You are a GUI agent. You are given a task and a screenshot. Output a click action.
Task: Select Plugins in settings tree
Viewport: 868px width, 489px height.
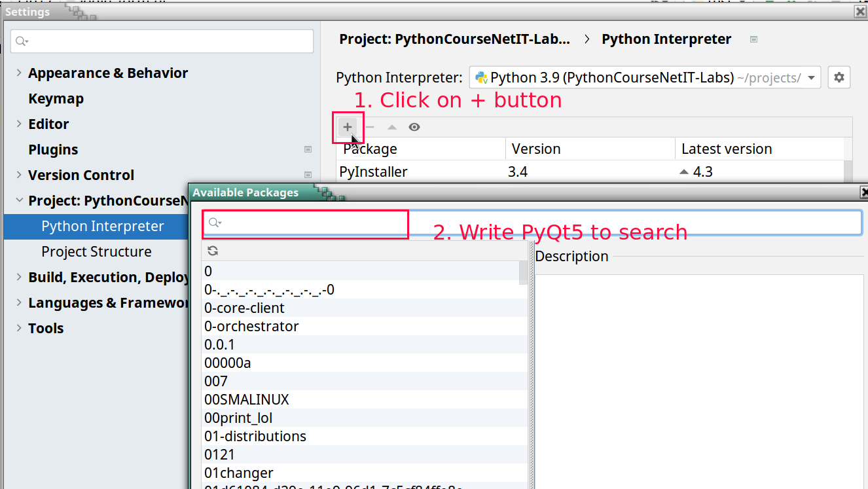point(53,149)
